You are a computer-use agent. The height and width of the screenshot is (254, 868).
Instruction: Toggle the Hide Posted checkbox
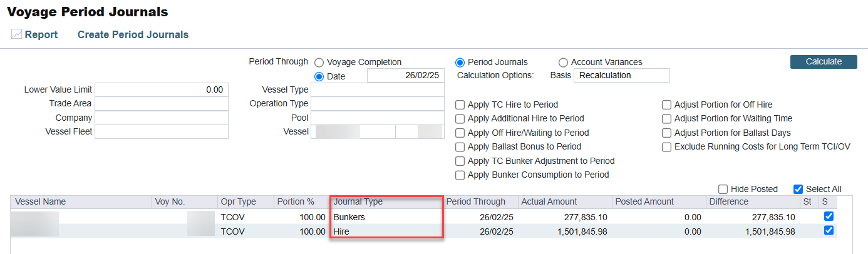point(723,189)
